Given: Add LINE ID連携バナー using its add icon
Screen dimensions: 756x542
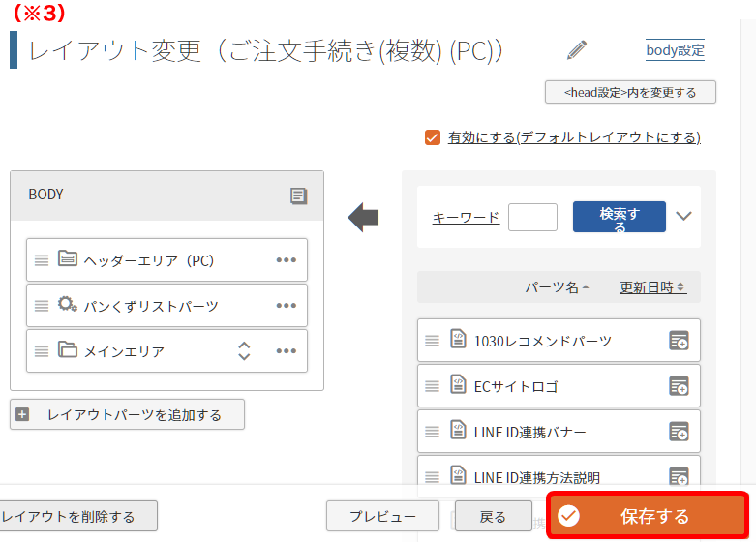Looking at the screenshot, I should tap(679, 431).
